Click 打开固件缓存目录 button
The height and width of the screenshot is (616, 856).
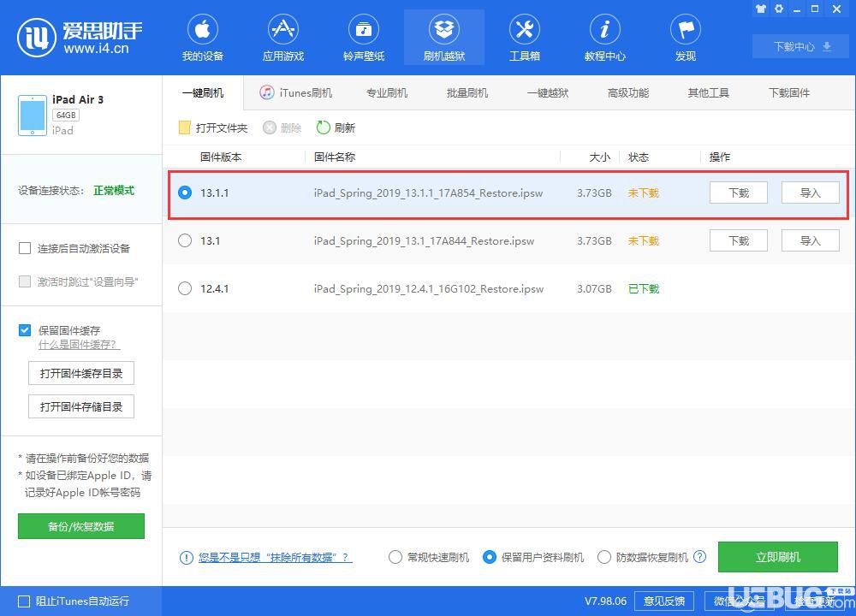[x=81, y=373]
